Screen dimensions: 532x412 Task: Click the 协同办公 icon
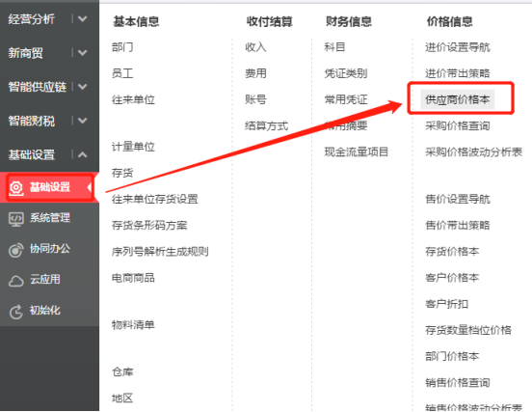coord(16,250)
